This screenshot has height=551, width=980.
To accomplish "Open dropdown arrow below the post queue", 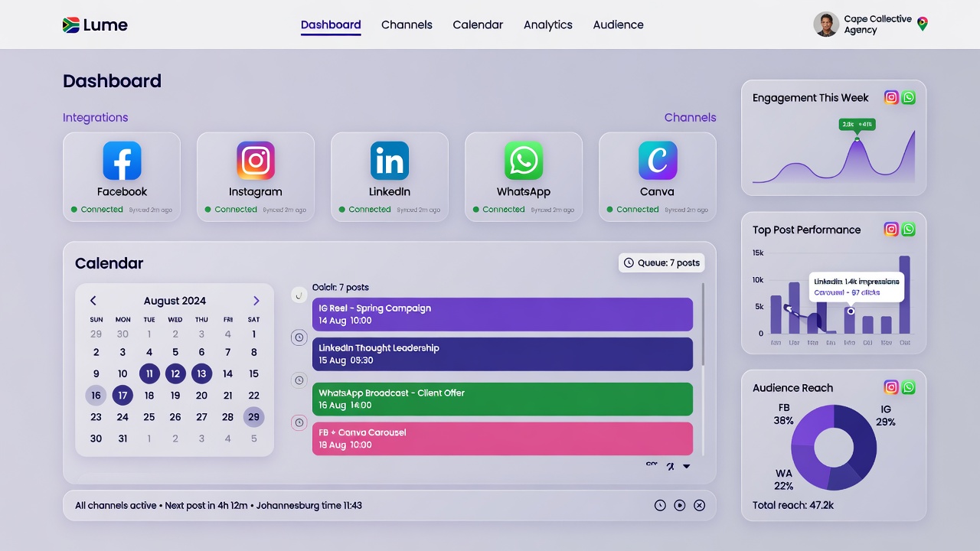I will [x=687, y=466].
